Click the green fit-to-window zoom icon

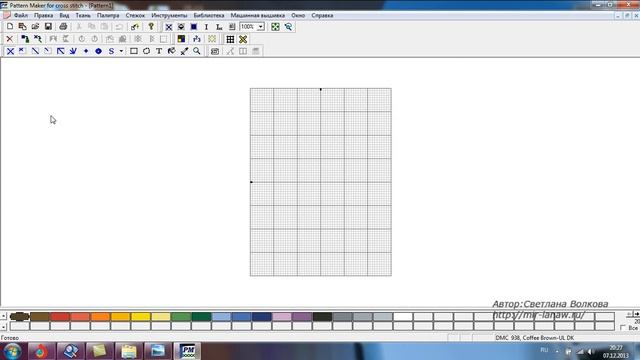click(x=276, y=27)
